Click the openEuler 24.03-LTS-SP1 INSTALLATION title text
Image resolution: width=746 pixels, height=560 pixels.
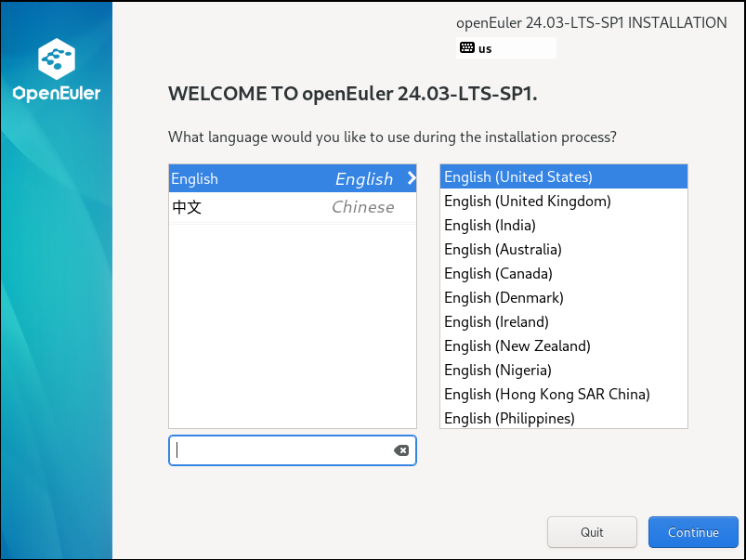592,23
